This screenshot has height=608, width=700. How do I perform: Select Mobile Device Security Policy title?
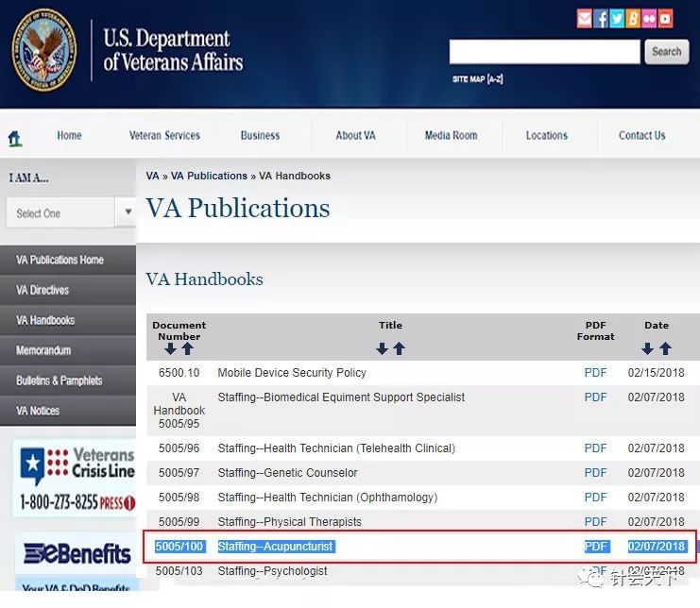pyautogui.click(x=292, y=373)
